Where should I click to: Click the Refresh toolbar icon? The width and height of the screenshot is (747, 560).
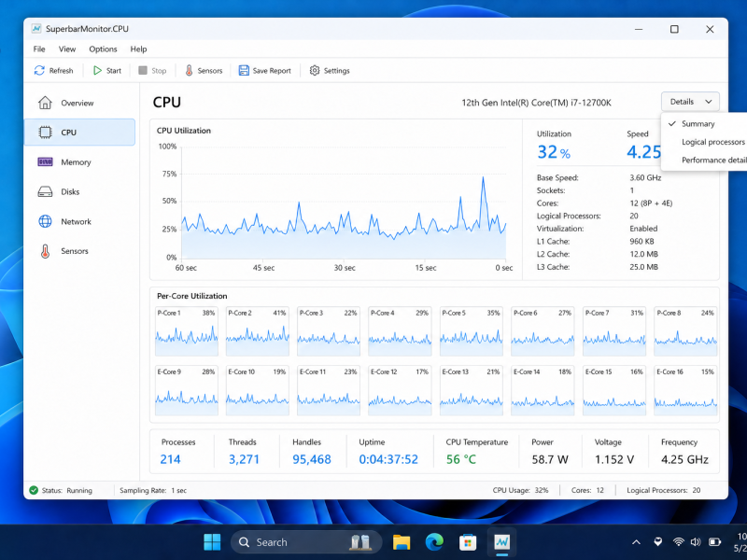click(39, 71)
